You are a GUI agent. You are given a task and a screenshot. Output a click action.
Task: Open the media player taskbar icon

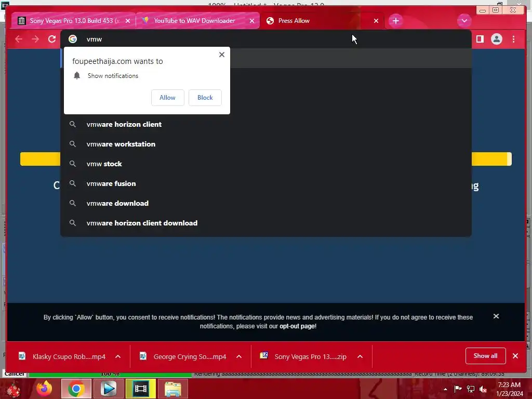pos(109,389)
